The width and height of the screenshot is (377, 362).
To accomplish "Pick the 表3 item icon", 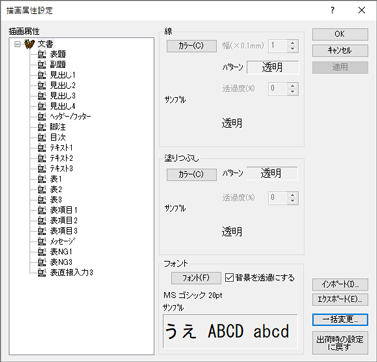I will click(42, 200).
